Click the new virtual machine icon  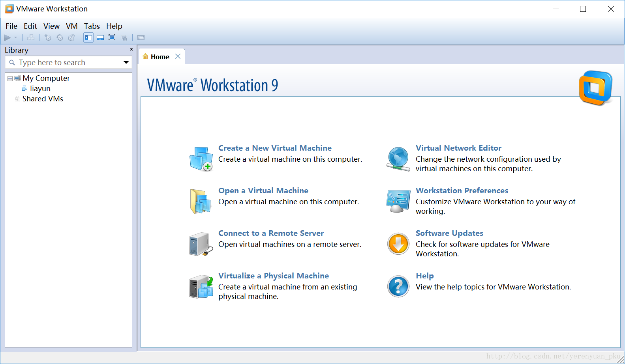201,159
